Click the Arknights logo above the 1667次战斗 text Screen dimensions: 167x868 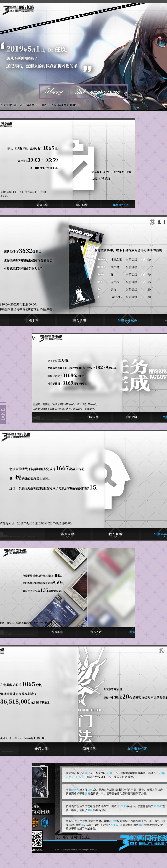16,436
